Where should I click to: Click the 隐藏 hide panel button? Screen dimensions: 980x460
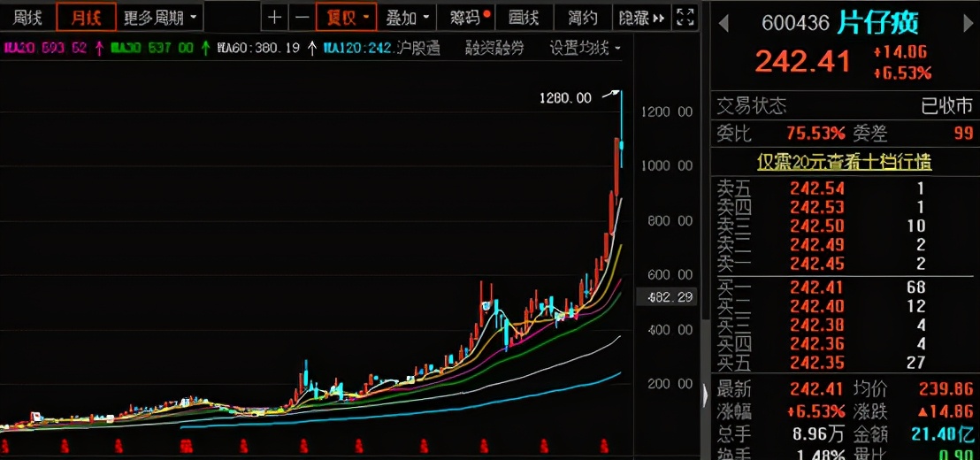(x=641, y=18)
